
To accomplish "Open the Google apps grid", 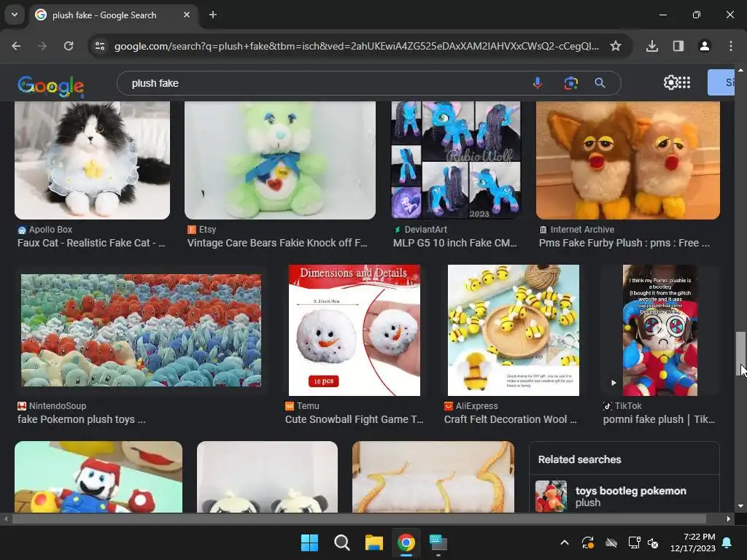I will click(684, 82).
